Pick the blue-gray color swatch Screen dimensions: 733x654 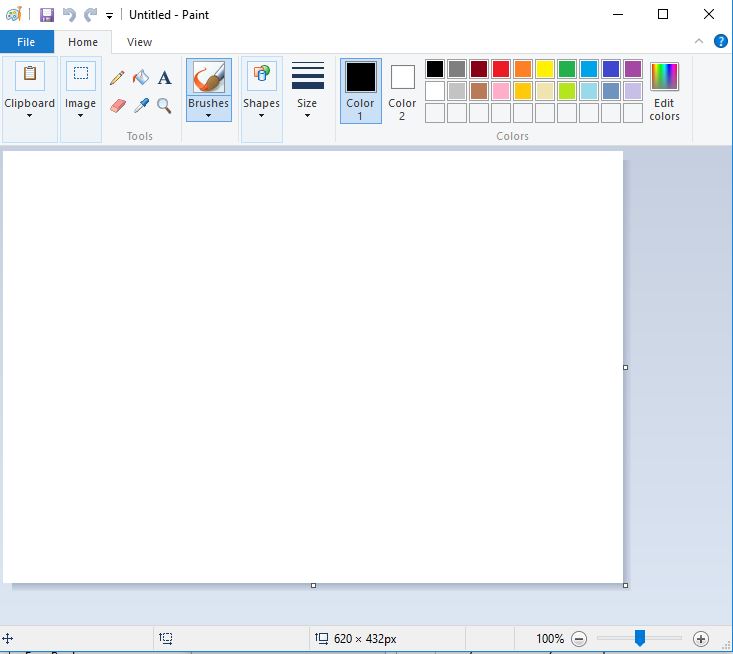click(x=611, y=91)
